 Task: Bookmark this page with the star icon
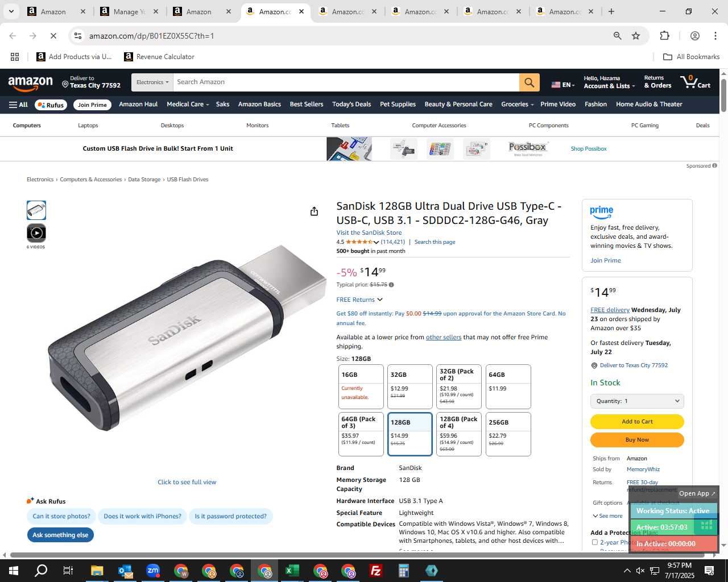pyautogui.click(x=636, y=36)
